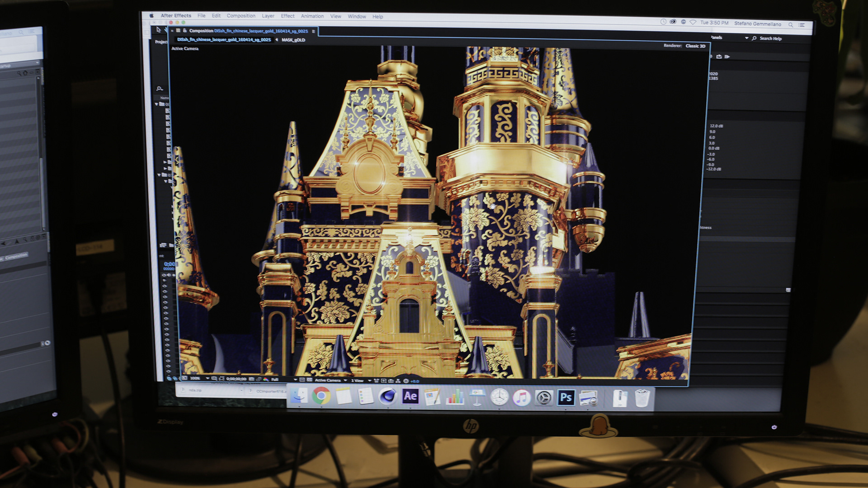Open the Layer menu
868x488 pixels.
point(268,16)
